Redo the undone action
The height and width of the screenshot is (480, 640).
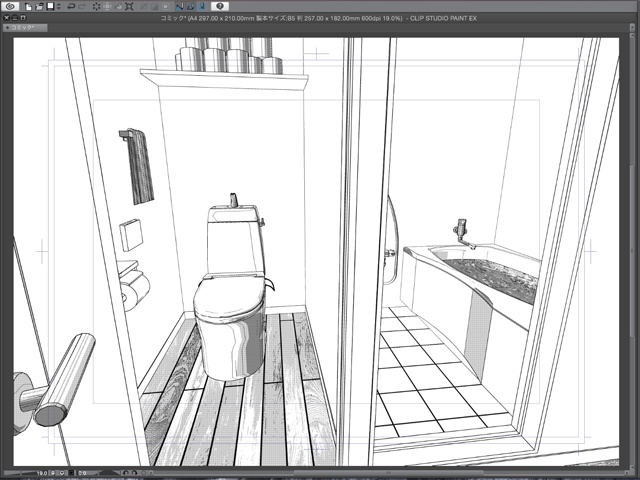click(x=82, y=7)
